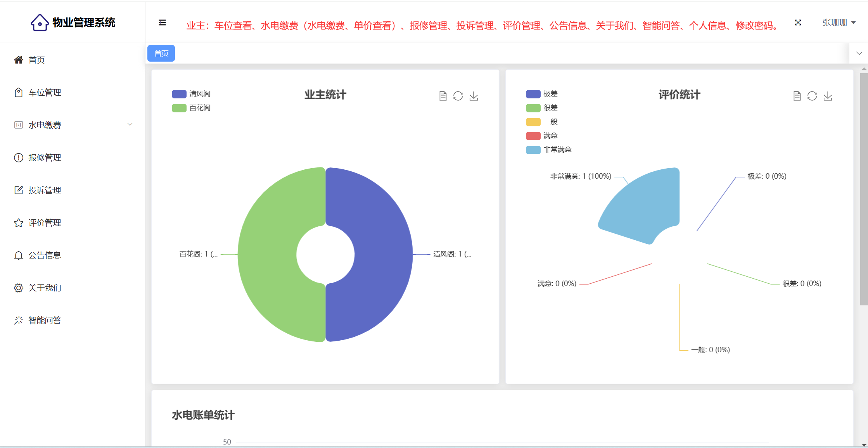Save the 评价统计 chart as image
The image size is (868, 448).
pos(828,96)
